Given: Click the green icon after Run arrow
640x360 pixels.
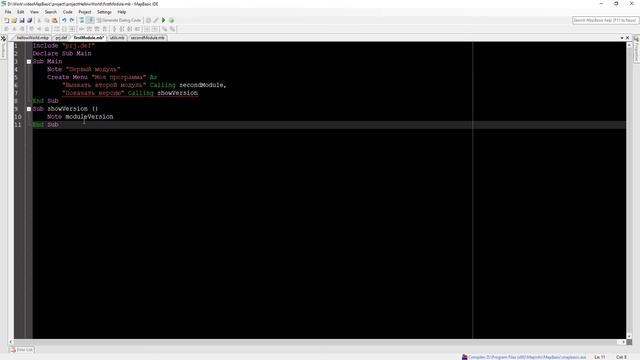Looking at the screenshot, I should click(171, 20).
